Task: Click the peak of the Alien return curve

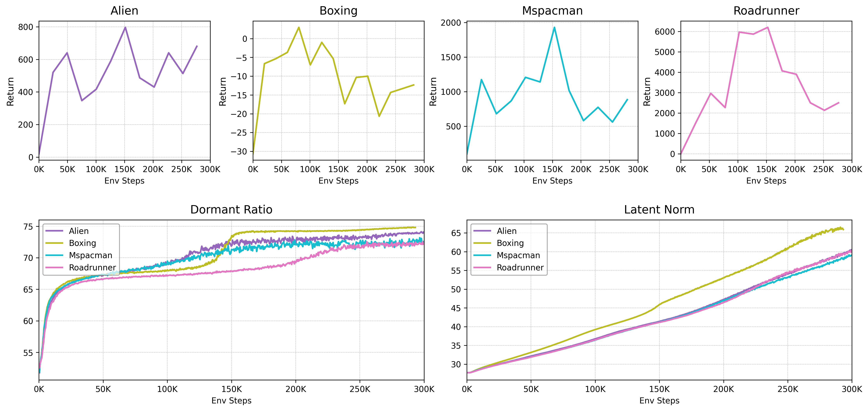Action: pos(125,27)
